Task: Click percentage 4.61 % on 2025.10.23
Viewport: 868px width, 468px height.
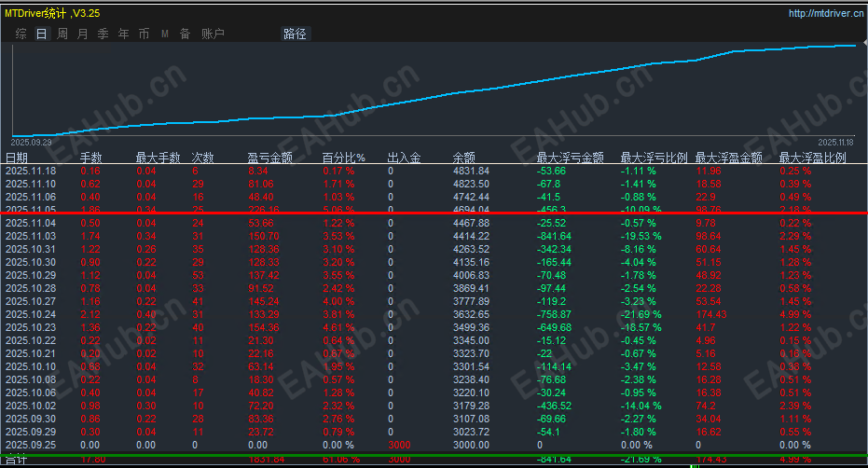Action: tap(338, 327)
